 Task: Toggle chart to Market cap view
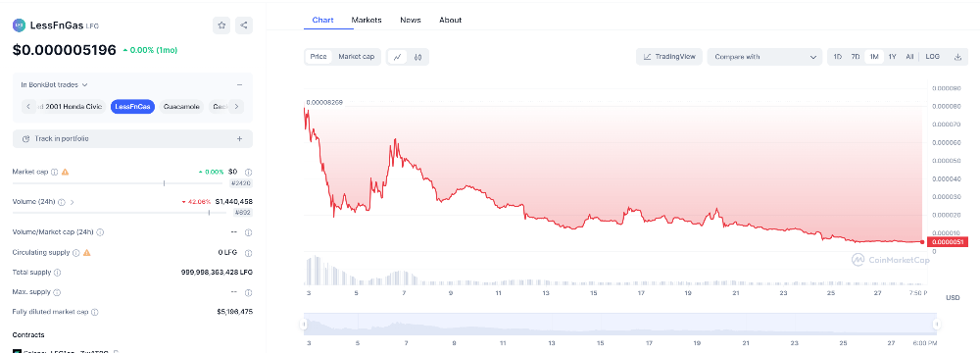pyautogui.click(x=357, y=57)
